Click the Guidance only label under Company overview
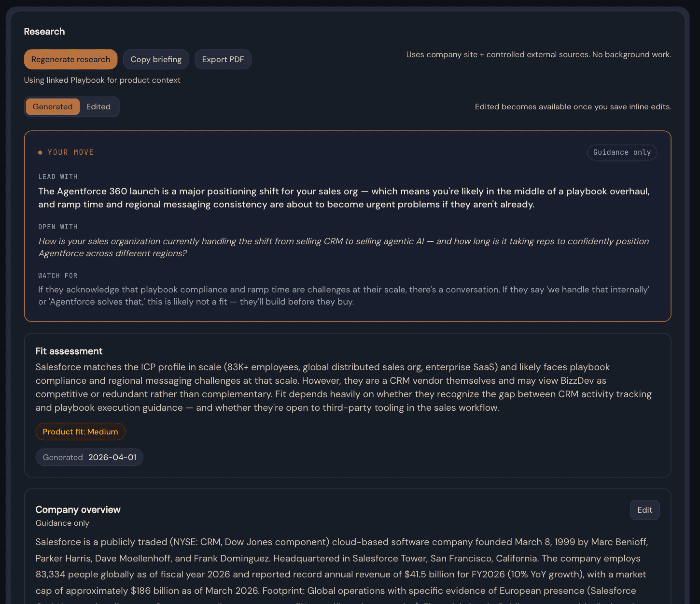The image size is (700, 604). [62, 523]
